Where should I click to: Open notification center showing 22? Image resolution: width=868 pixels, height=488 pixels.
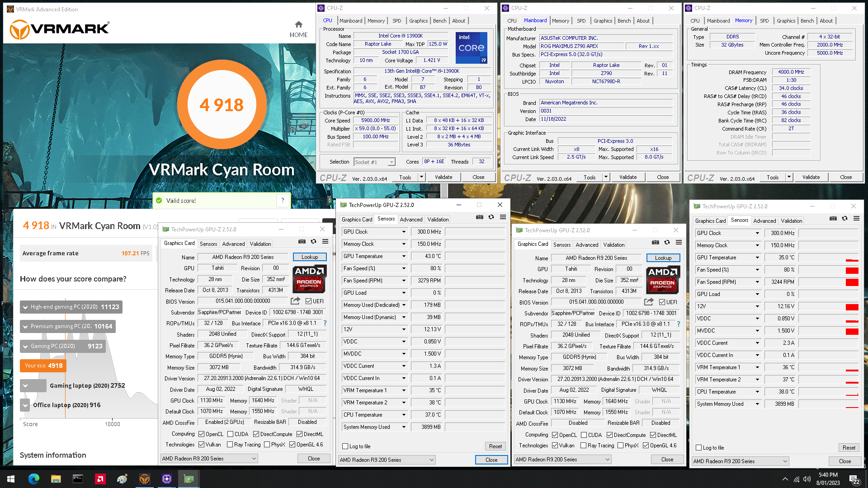pyautogui.click(x=854, y=479)
